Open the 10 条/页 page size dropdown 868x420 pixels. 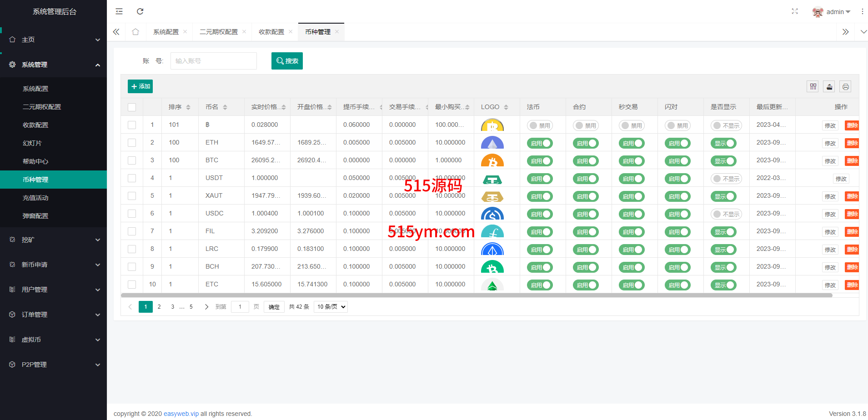(331, 307)
